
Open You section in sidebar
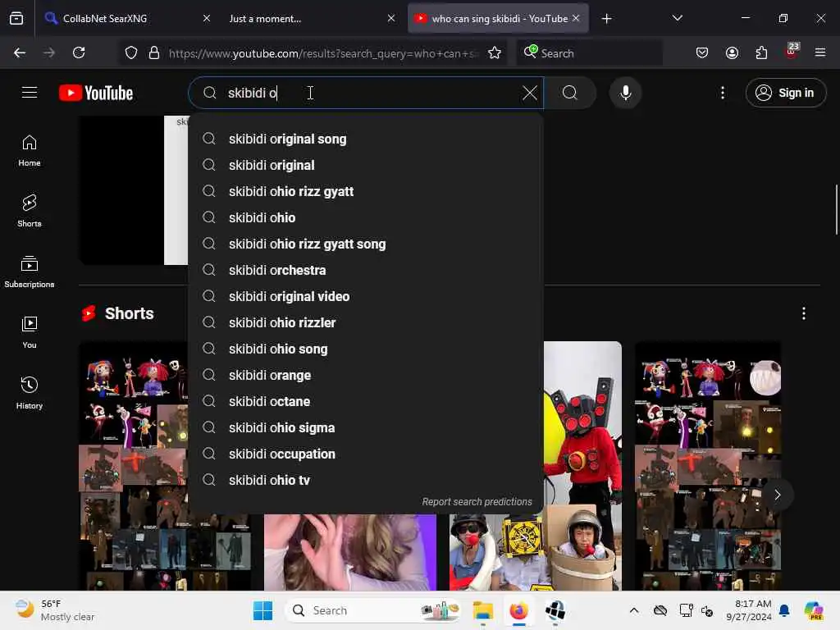[30, 333]
